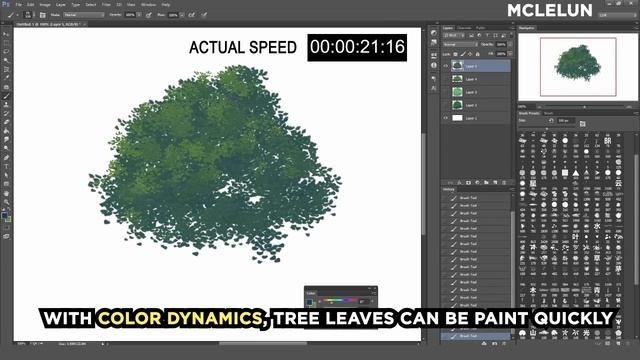Select the Eyedropper tool

(x=6, y=78)
